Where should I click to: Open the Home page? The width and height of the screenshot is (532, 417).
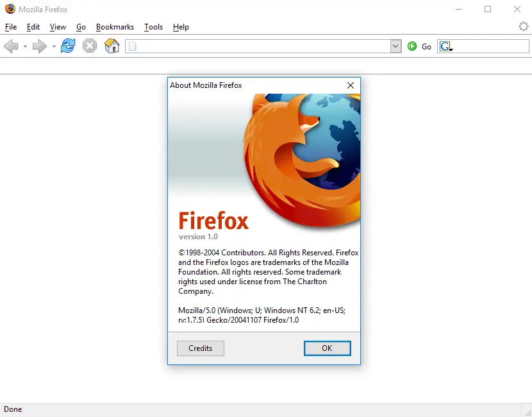[x=112, y=46]
